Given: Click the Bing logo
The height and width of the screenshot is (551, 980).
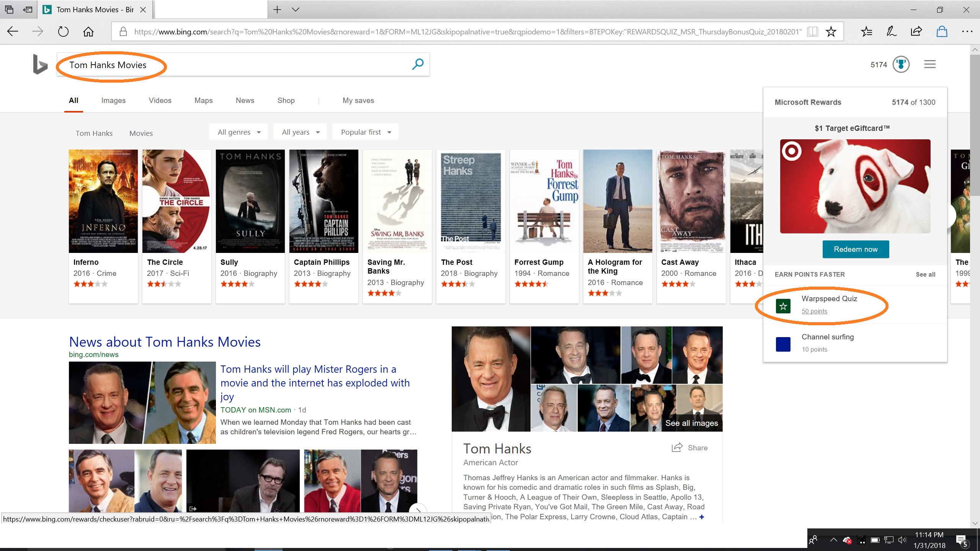Looking at the screenshot, I should coord(40,64).
